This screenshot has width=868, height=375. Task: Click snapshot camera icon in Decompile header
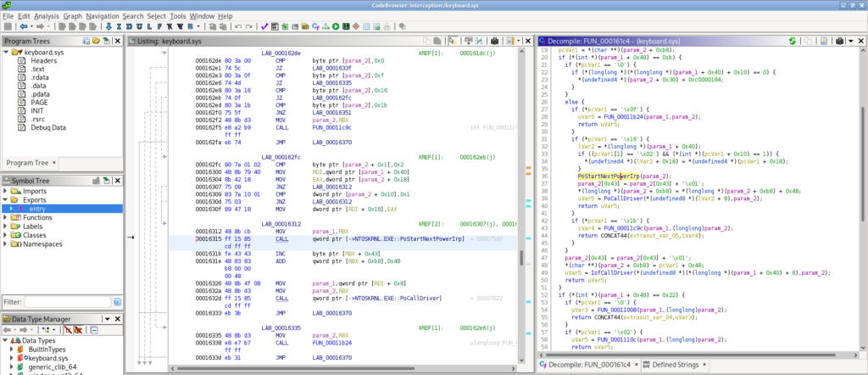click(839, 41)
